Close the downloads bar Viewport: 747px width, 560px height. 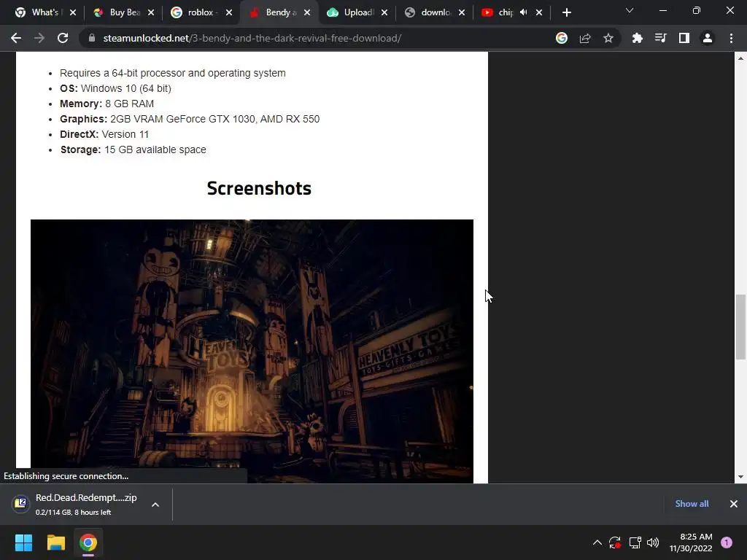[x=734, y=504]
